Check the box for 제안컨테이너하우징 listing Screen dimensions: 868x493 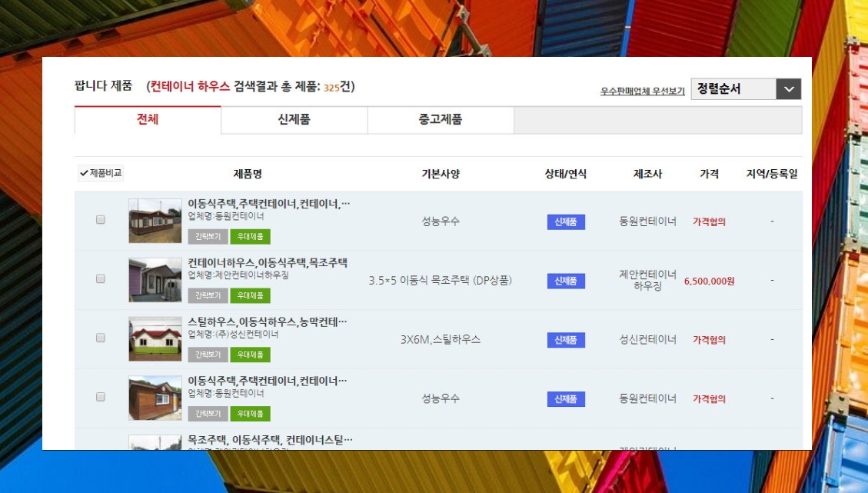pyautogui.click(x=100, y=278)
